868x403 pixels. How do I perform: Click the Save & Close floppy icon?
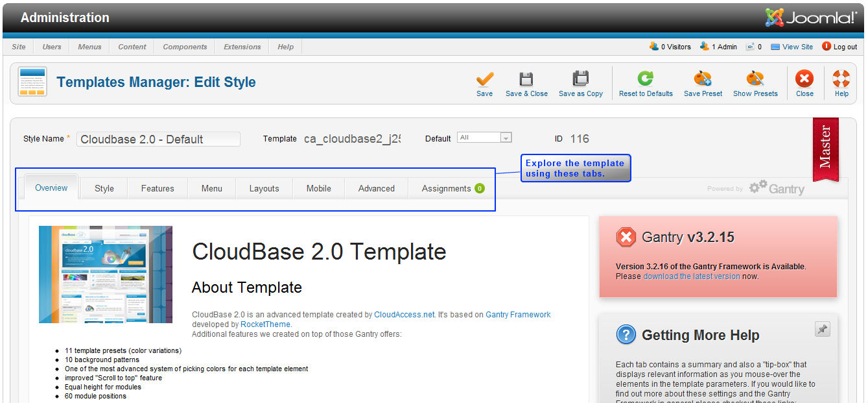point(526,79)
